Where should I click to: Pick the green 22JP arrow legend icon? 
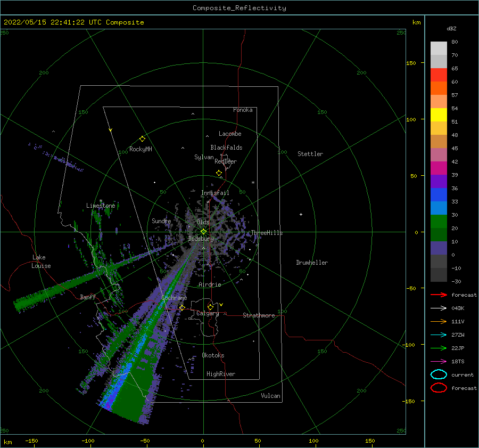point(439,348)
